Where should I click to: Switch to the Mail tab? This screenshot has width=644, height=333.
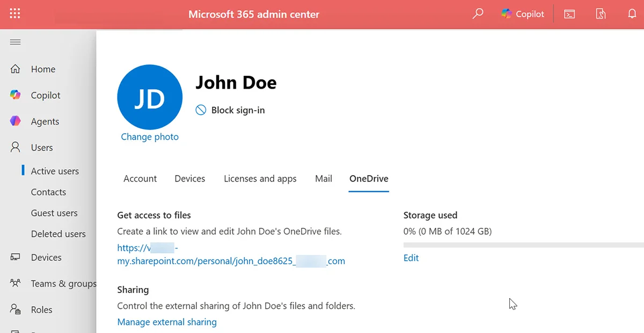click(323, 178)
